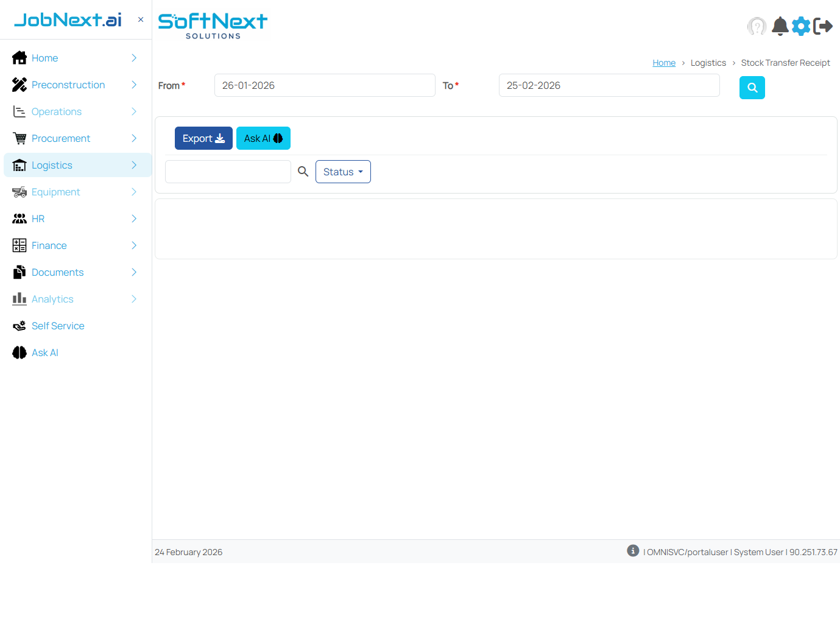The width and height of the screenshot is (840, 630).
Task: Open the settings gear icon
Action: [x=801, y=26]
